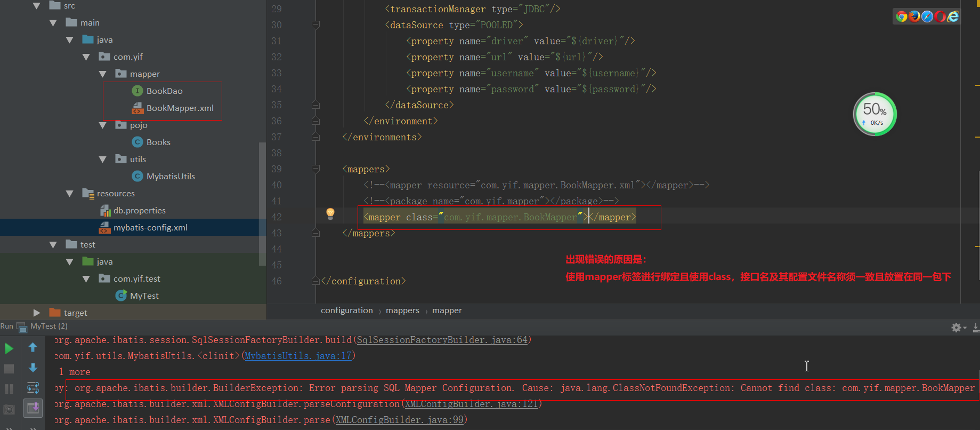
Task: Hide the Run tool window
Action: [976, 327]
